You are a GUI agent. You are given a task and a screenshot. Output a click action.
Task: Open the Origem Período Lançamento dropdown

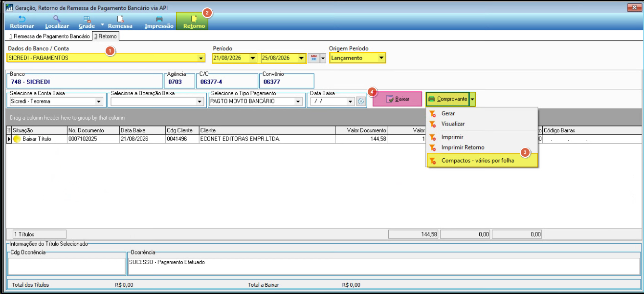381,58
